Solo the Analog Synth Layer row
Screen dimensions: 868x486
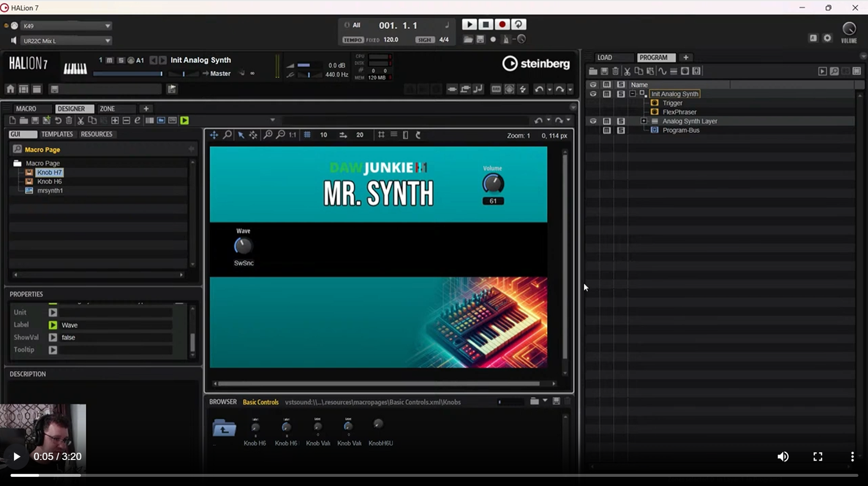point(621,121)
